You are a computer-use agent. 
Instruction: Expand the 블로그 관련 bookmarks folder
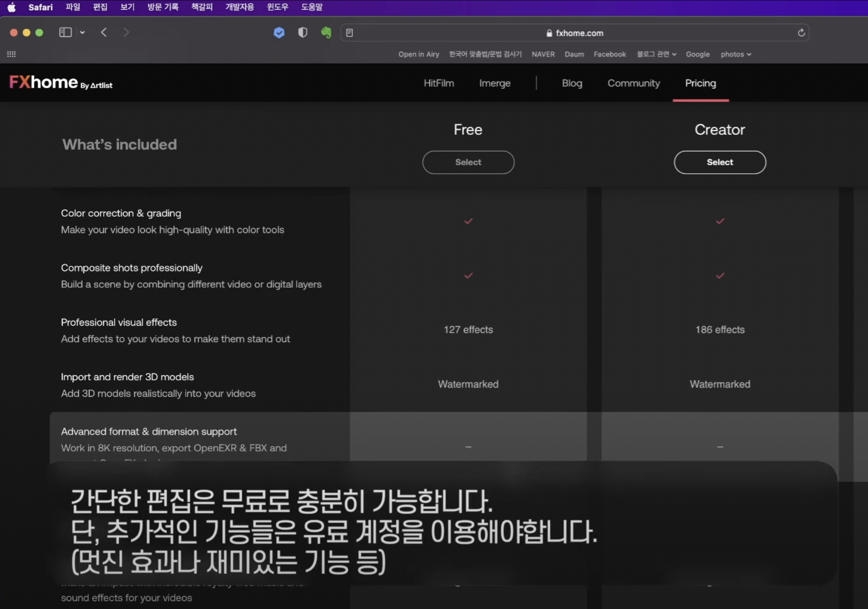tap(656, 54)
